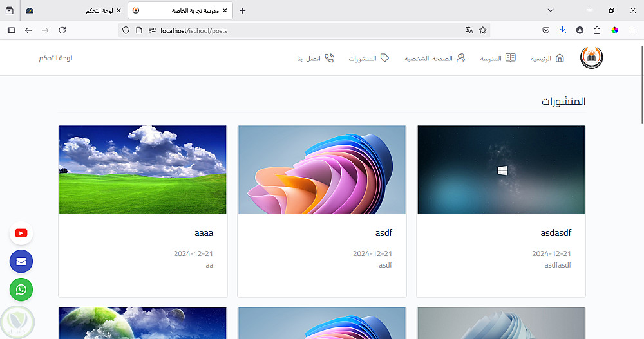The width and height of the screenshot is (644, 339).
Task: Click the aa excerpt under aaaa
Action: point(209,266)
